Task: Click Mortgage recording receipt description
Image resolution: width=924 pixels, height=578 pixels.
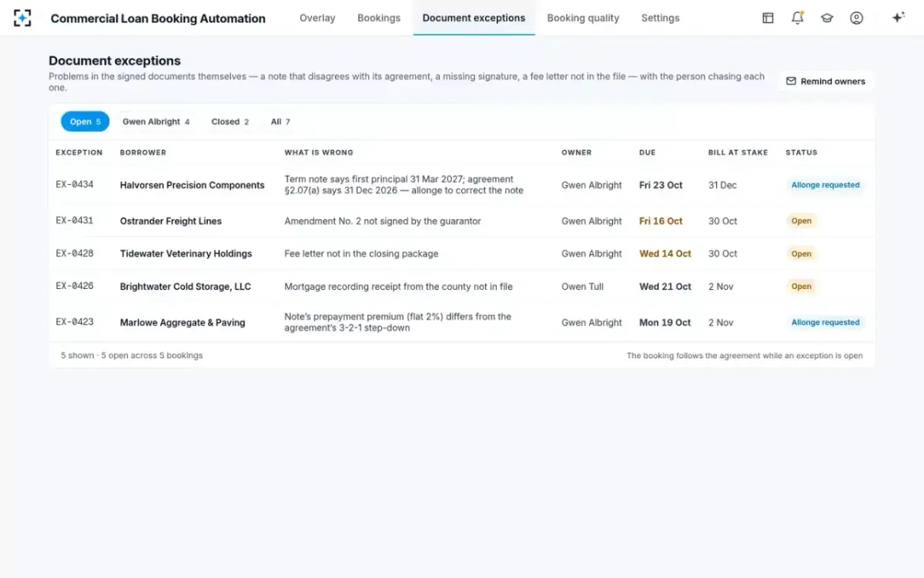Action: [x=398, y=287]
